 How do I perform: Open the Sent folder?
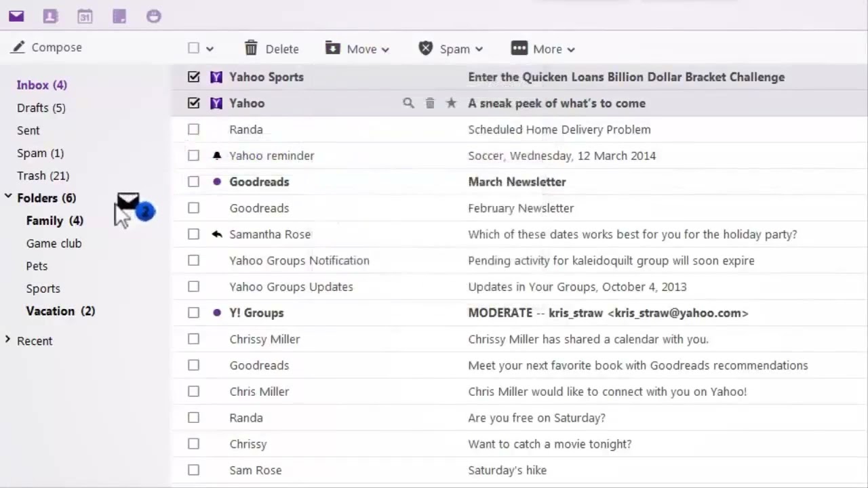[x=28, y=130]
